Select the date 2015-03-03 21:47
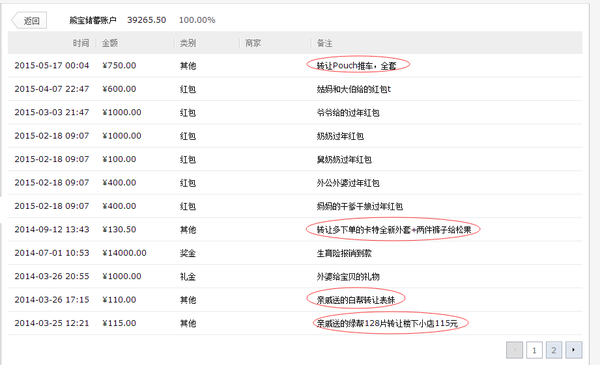This screenshot has height=365, width=600. click(x=52, y=112)
